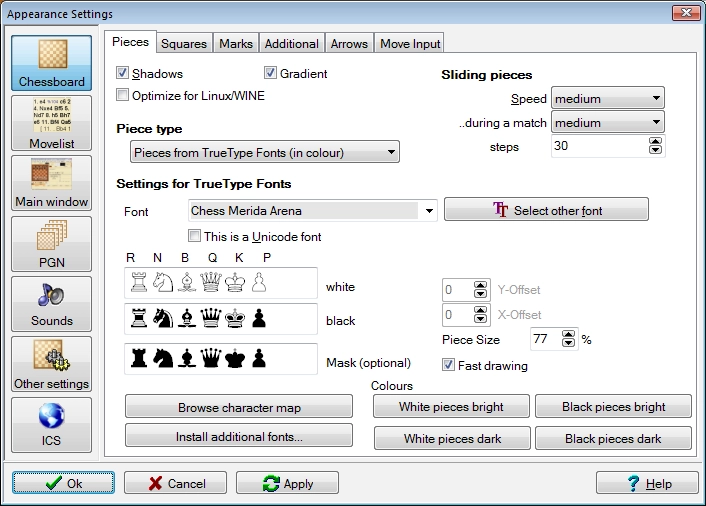The height and width of the screenshot is (506, 706).
Task: Open the sliding Speed dropdown
Action: (x=608, y=98)
